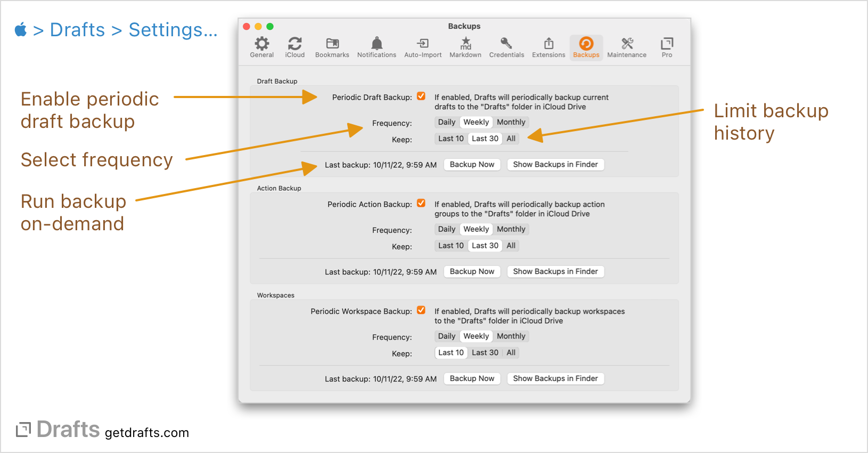Show draft backups in Finder

coord(555,165)
